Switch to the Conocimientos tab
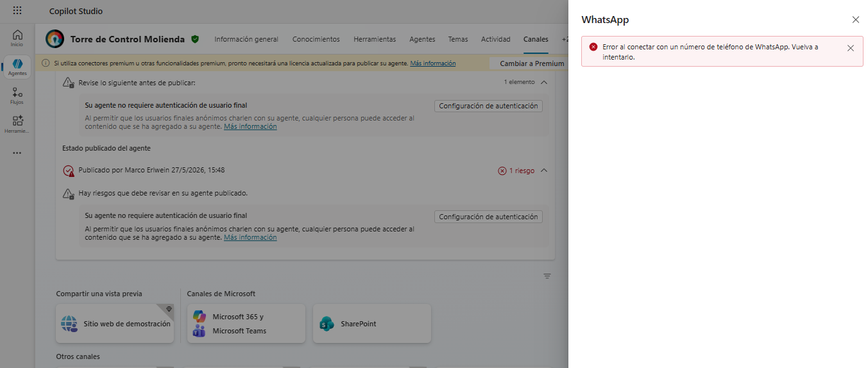The image size is (868, 368). click(316, 39)
